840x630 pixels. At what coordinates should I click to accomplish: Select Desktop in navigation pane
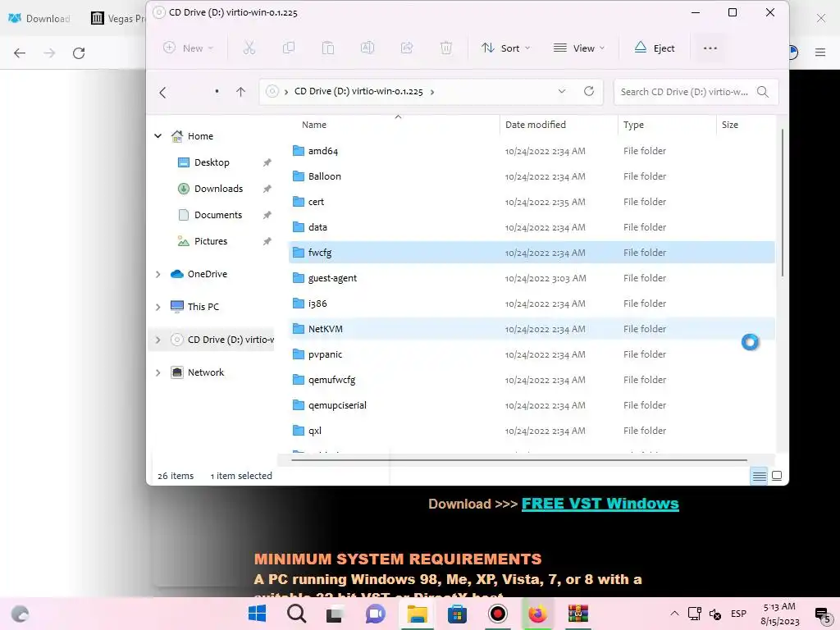point(212,162)
